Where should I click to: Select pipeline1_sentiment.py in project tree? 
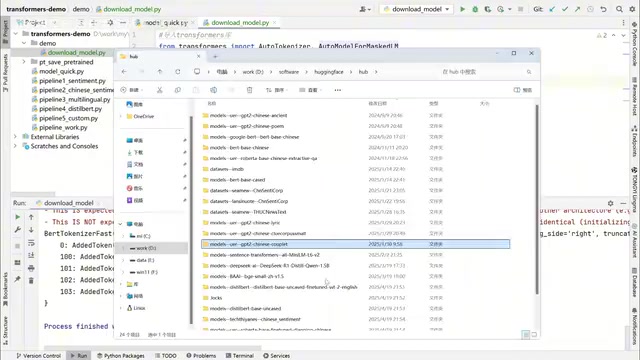(x=72, y=81)
